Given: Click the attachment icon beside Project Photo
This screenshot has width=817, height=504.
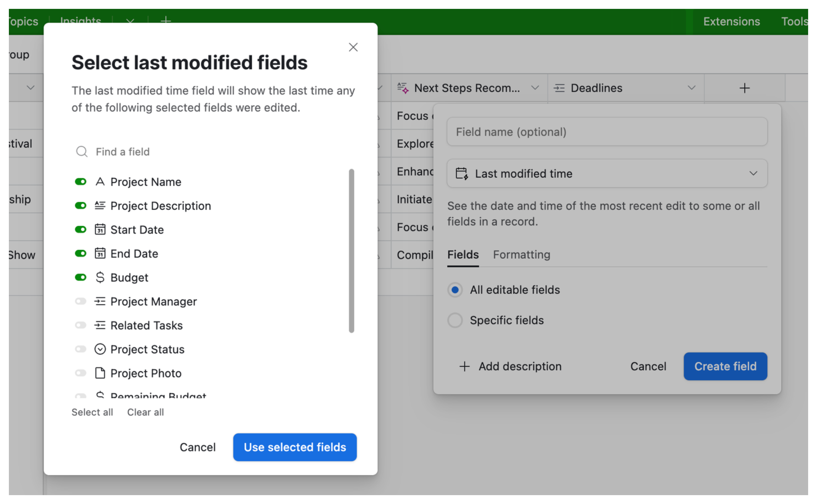Looking at the screenshot, I should click(100, 373).
